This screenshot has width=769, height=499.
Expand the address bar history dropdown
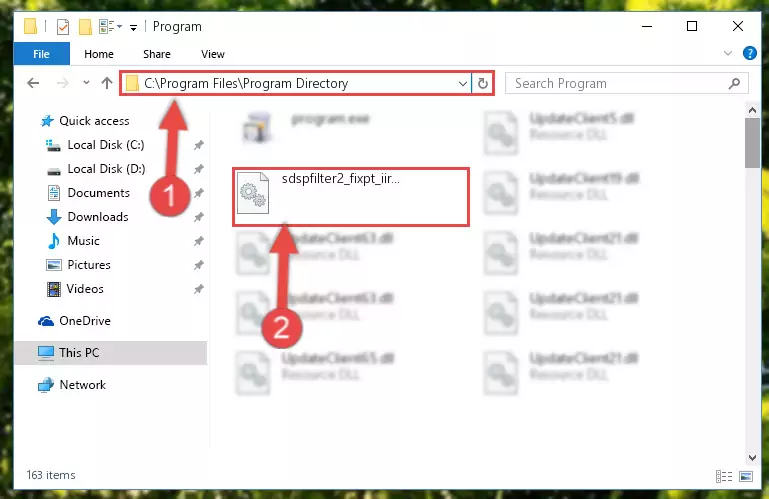(x=462, y=84)
